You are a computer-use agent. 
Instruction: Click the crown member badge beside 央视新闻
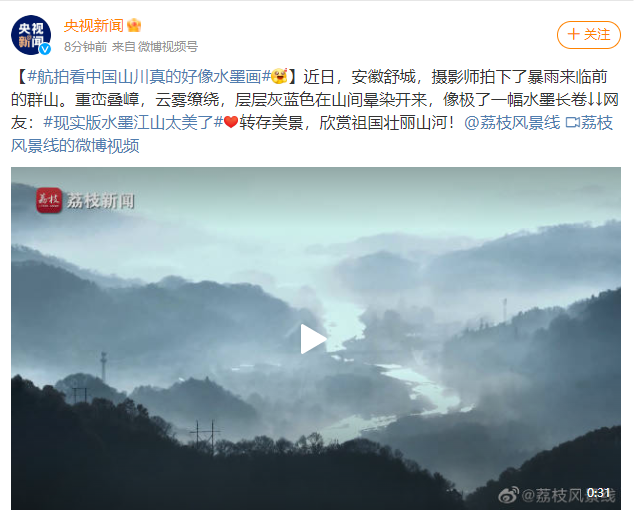tap(134, 25)
